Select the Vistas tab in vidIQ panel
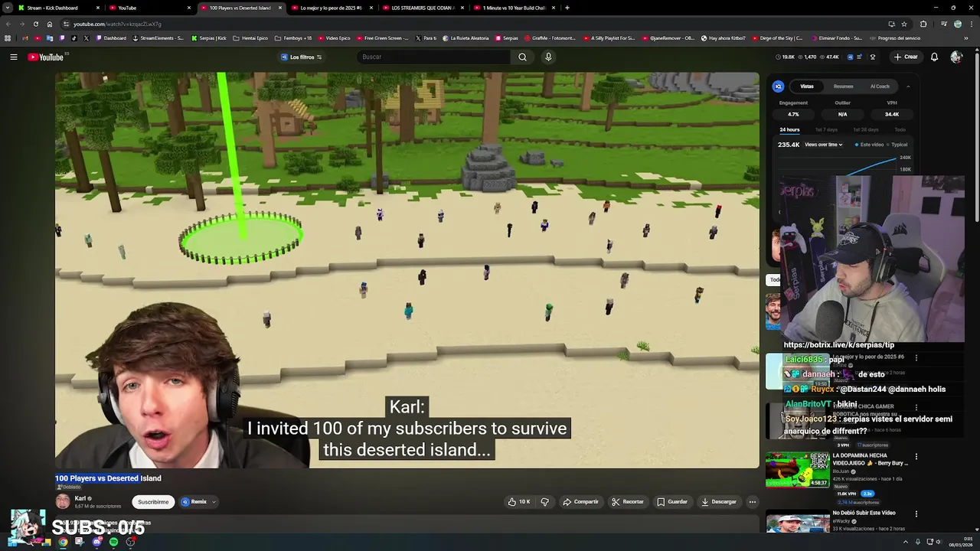 tap(807, 86)
